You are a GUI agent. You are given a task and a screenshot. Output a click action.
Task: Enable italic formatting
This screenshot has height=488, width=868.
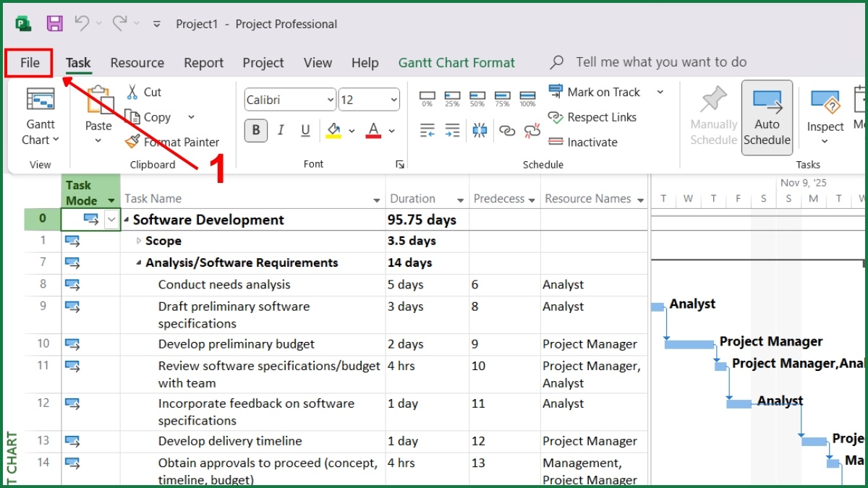(281, 130)
